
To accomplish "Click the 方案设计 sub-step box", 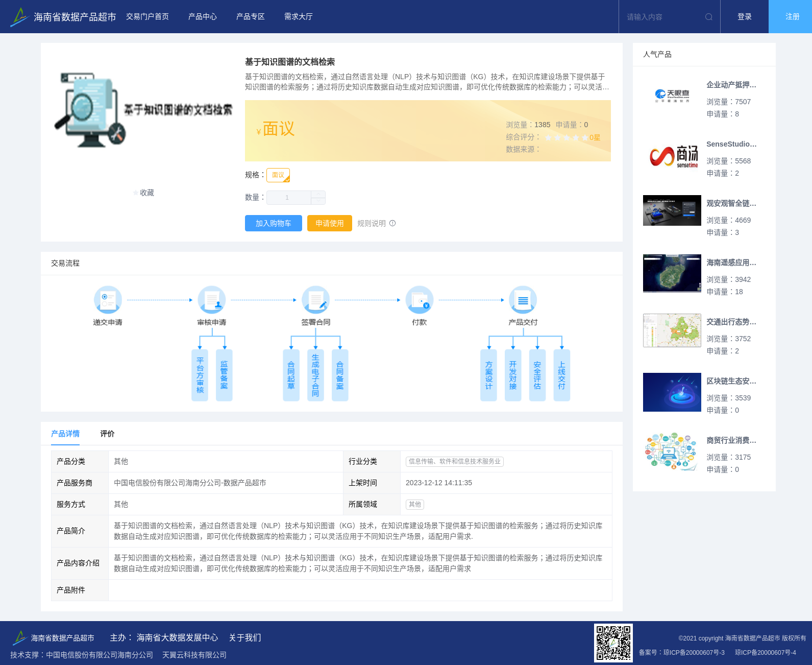I will (489, 375).
